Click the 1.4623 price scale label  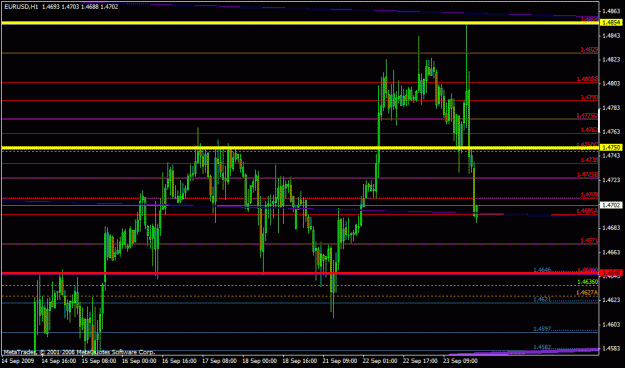coord(611,300)
